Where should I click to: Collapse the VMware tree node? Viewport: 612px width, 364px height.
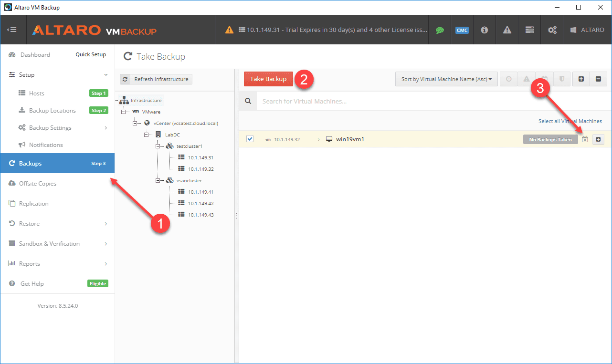[124, 112]
